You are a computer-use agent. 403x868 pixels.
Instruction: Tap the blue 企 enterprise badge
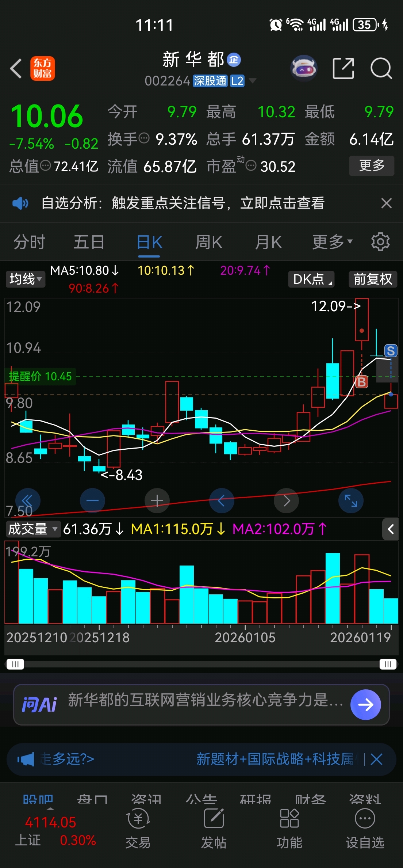click(x=234, y=60)
